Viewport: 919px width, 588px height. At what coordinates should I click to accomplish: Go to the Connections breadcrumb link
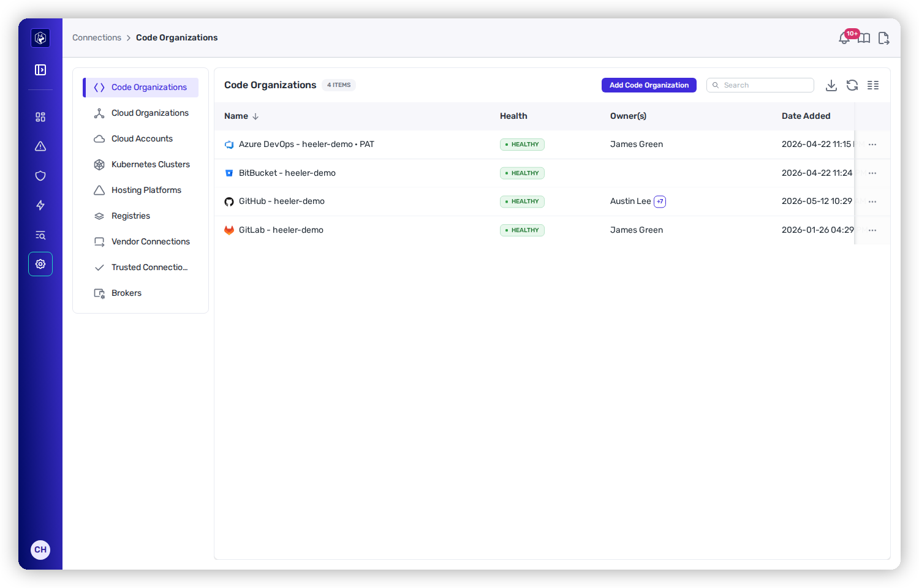click(x=97, y=37)
